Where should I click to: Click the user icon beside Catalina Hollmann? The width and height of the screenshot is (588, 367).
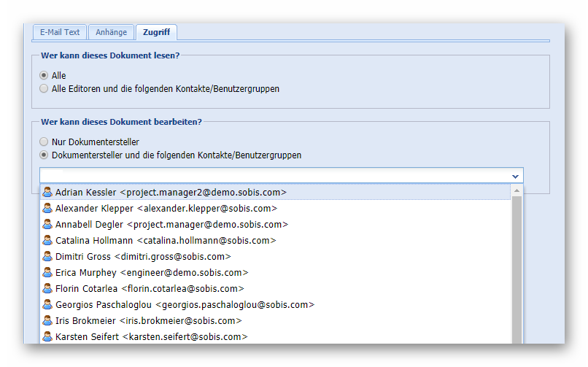47,241
